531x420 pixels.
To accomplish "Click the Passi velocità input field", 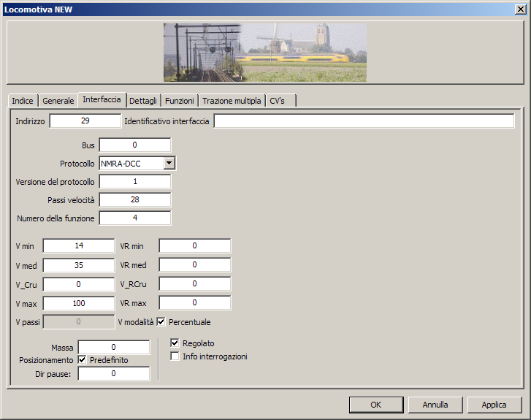I will [x=135, y=199].
